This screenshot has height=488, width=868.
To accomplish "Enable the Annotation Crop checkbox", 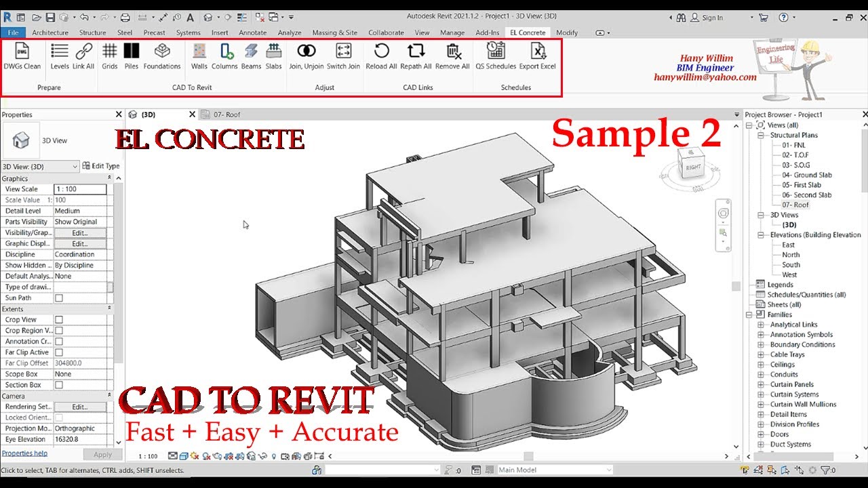I will click(59, 342).
